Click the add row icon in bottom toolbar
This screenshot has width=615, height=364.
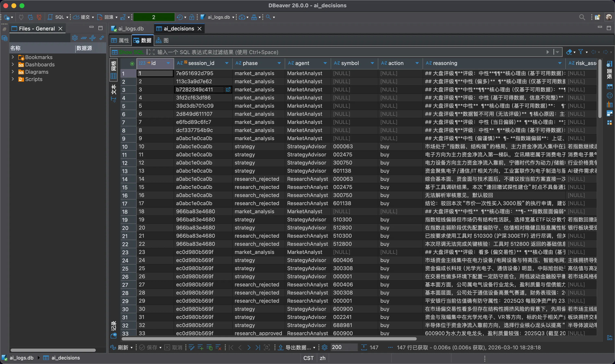[x=200, y=347]
